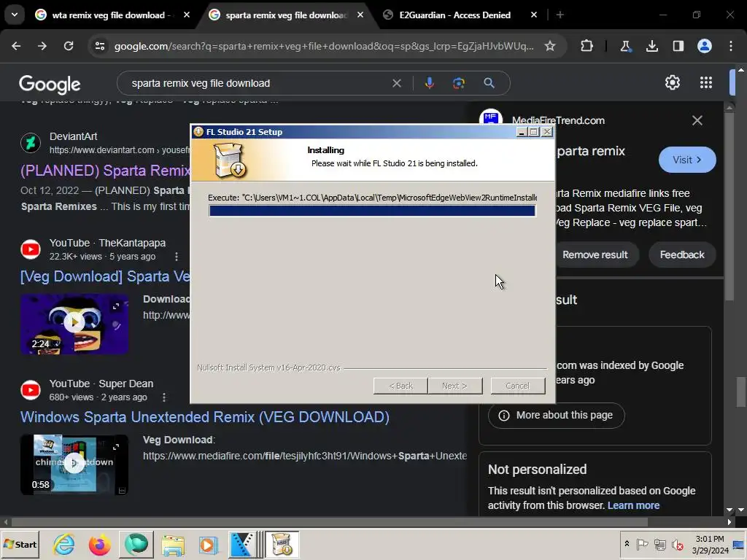This screenshot has height=560, width=747.
Task: Open options for TheKantapapa video result
Action: (x=177, y=257)
